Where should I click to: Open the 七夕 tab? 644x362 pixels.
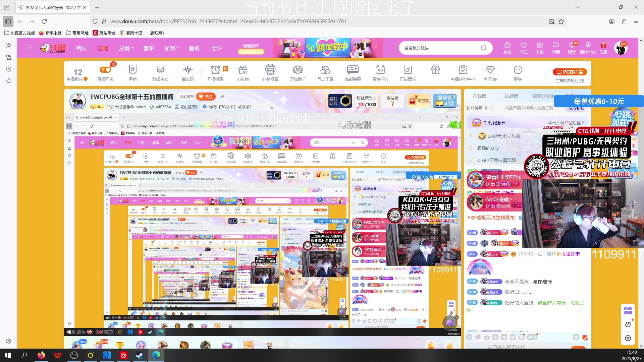[x=216, y=48]
